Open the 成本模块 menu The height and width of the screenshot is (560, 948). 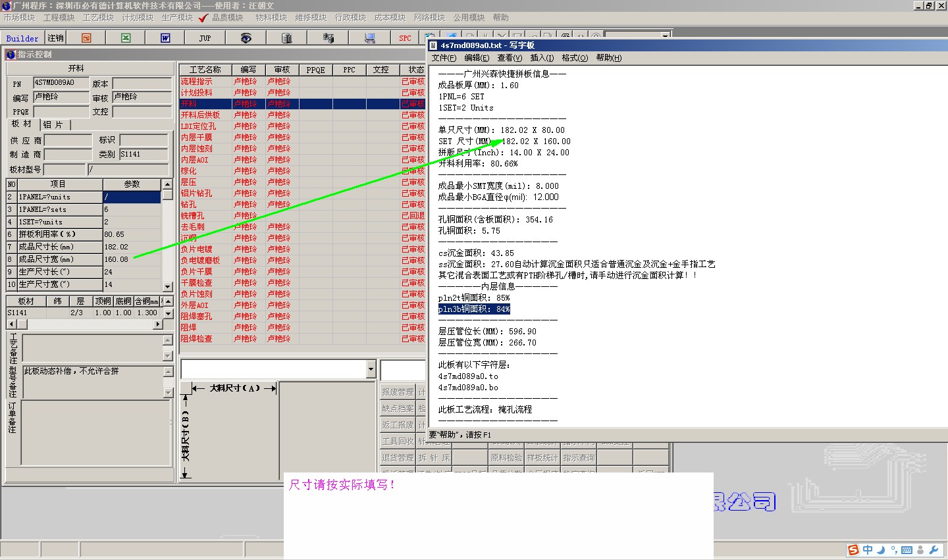pyautogui.click(x=390, y=18)
